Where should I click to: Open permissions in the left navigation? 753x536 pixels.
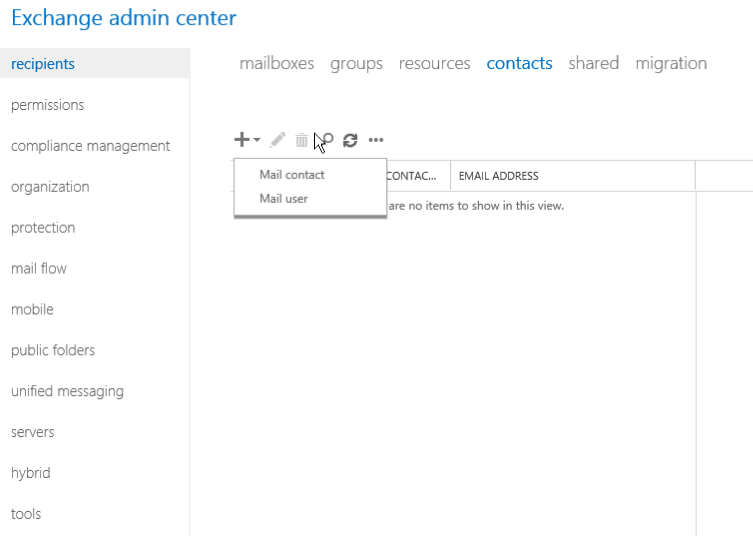coord(48,105)
